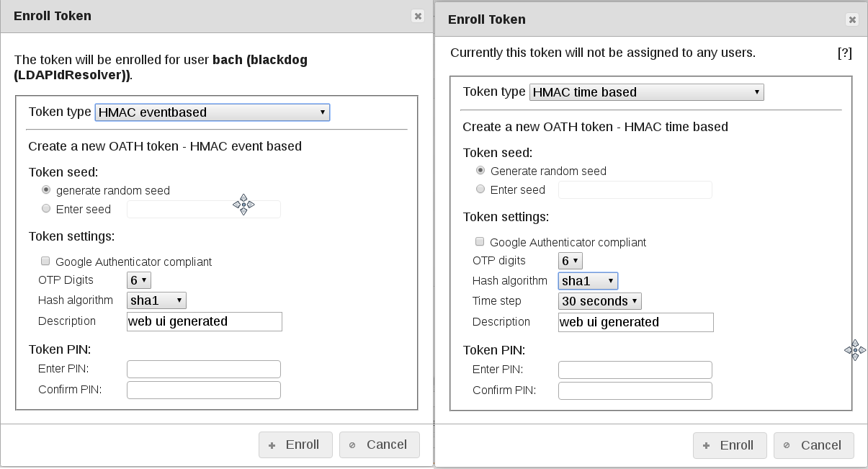This screenshot has height=469, width=868.
Task: Open the Hash algorithm dropdown in right dialog
Action: 589,281
